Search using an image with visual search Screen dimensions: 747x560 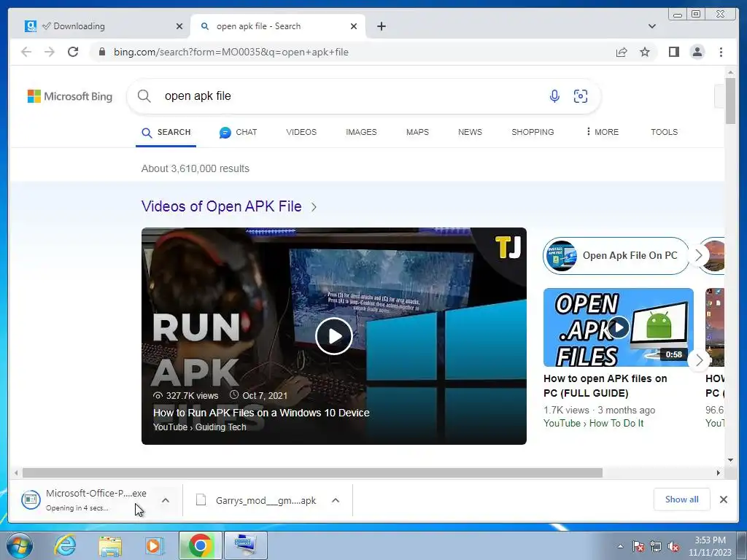click(580, 96)
